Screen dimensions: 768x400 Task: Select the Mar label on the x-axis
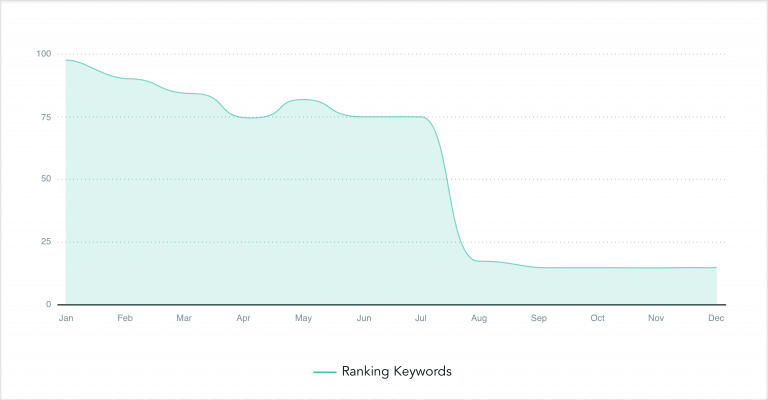[x=184, y=318]
